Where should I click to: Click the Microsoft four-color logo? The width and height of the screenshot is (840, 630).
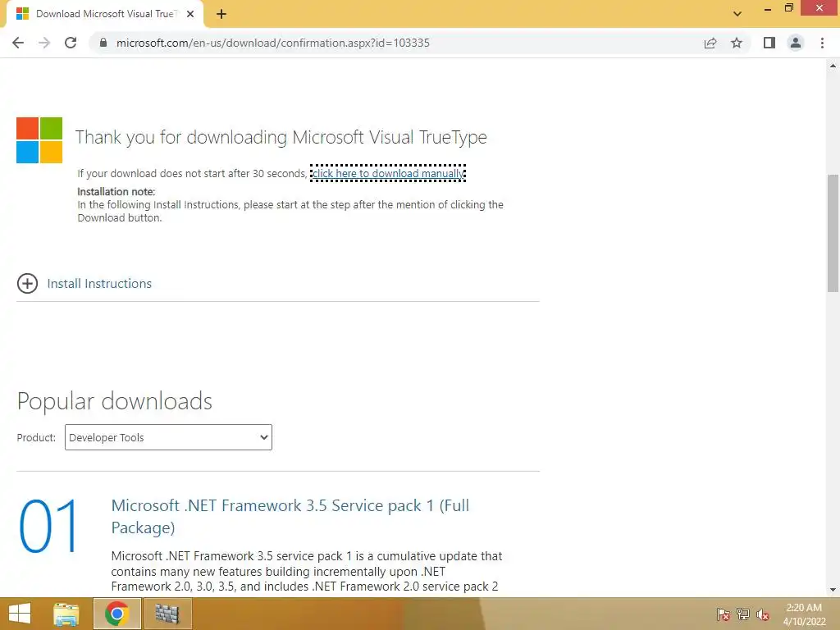[x=39, y=139]
